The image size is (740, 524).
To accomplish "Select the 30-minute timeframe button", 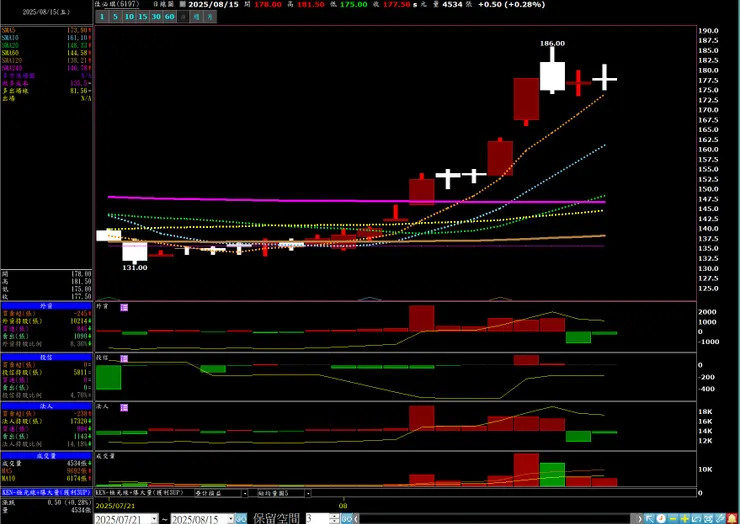I will point(156,17).
